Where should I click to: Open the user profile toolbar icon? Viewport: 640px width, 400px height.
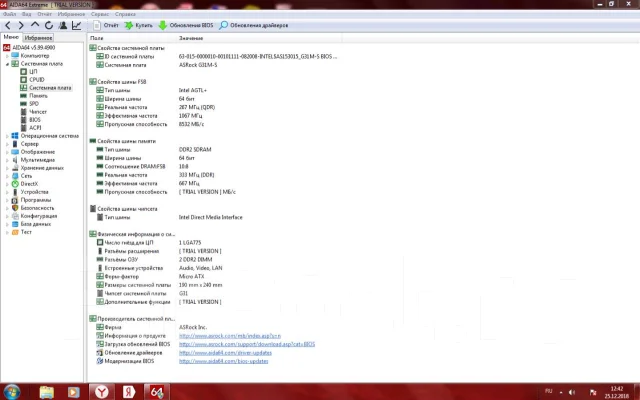click(63, 25)
